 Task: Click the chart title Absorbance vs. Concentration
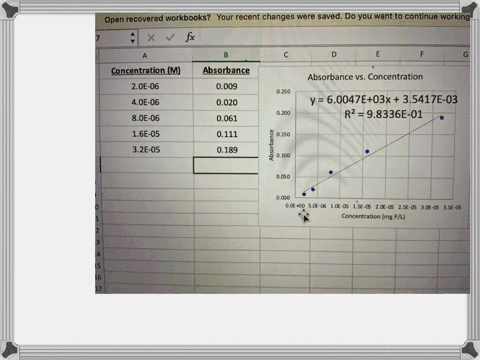tap(365, 77)
